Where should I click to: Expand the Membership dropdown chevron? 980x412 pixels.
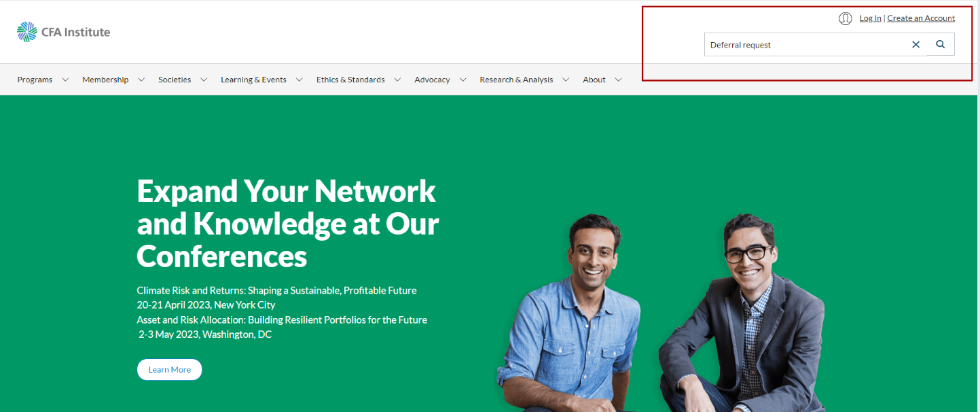tap(141, 80)
